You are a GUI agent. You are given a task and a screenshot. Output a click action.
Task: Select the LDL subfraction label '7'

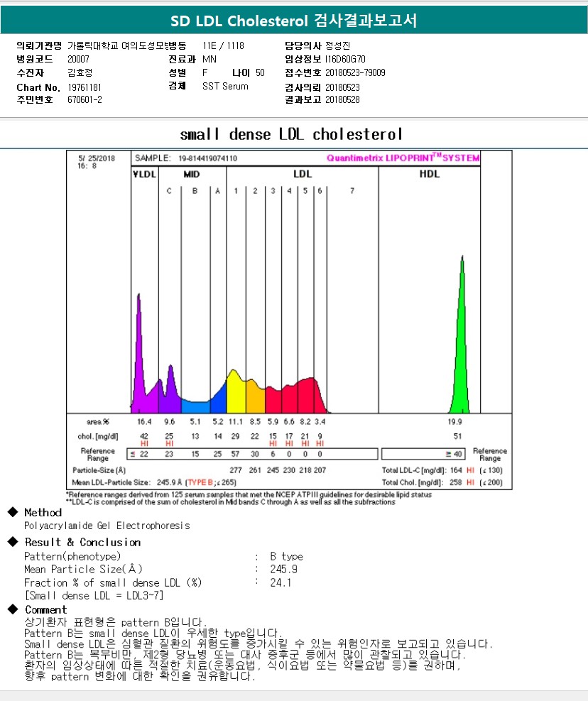click(352, 191)
